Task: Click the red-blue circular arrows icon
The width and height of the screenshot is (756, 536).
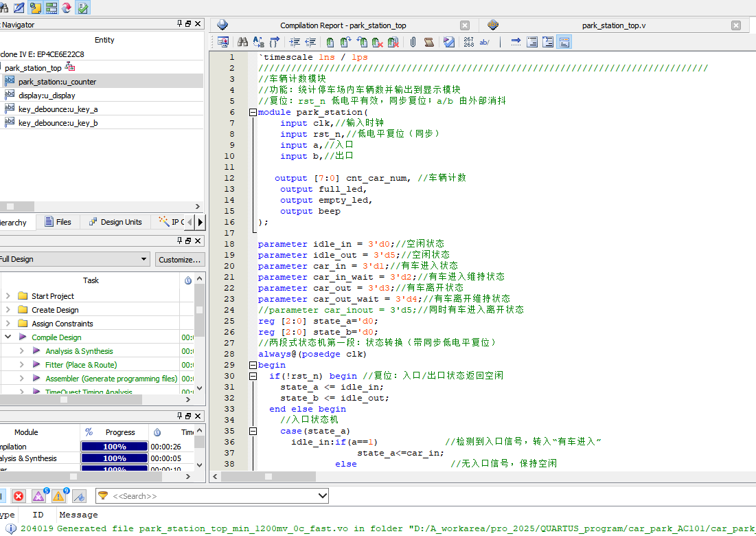Action: (67, 8)
